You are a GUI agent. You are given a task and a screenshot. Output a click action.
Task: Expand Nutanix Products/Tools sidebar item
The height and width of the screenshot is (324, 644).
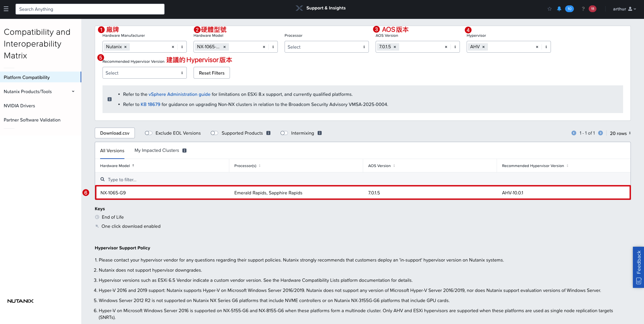pos(39,91)
